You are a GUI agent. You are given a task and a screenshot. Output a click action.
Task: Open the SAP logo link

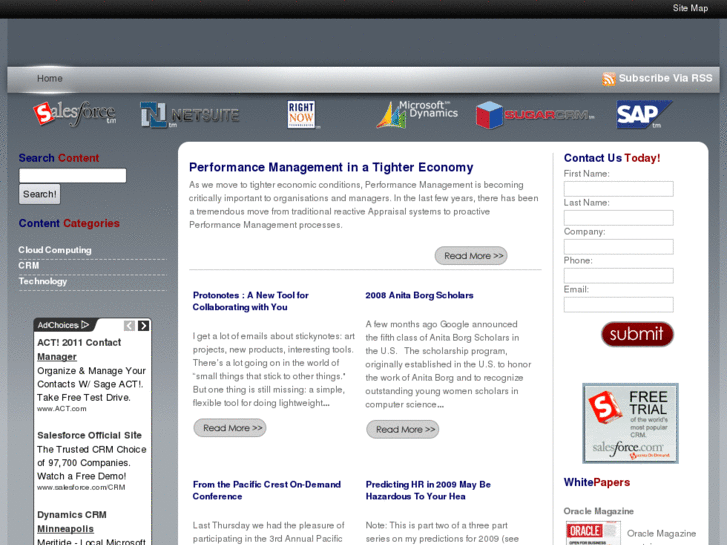tap(644, 115)
